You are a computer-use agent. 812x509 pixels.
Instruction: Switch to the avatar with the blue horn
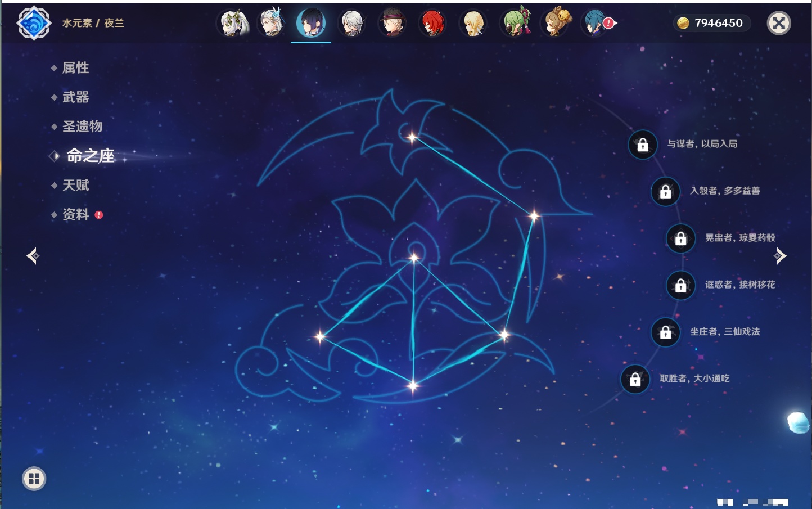[271, 23]
